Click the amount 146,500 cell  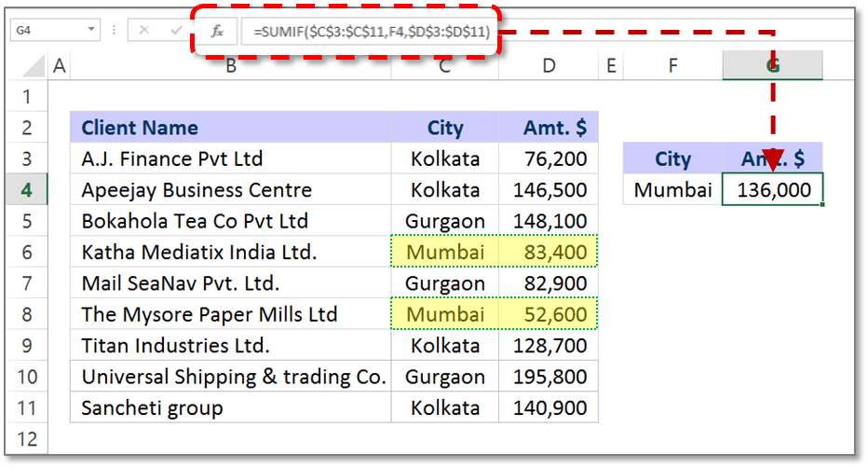point(549,190)
